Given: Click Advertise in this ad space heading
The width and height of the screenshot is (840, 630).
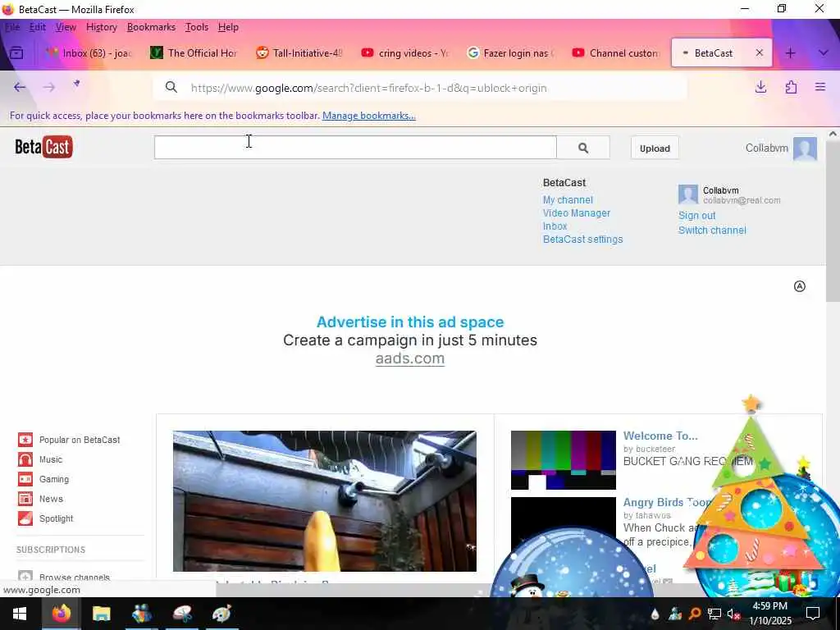Looking at the screenshot, I should coord(410,322).
